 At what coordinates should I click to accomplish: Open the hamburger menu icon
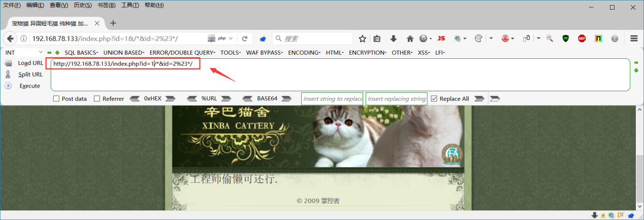tap(634, 39)
